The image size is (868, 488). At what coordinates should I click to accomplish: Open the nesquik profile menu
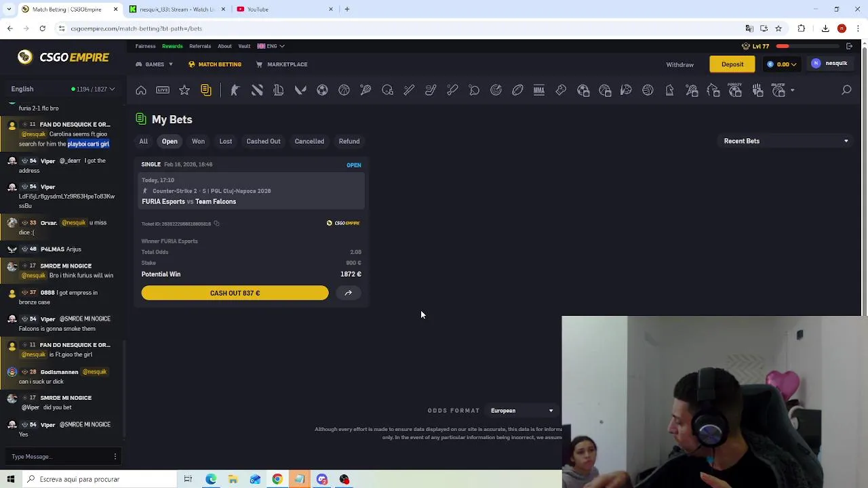point(830,64)
